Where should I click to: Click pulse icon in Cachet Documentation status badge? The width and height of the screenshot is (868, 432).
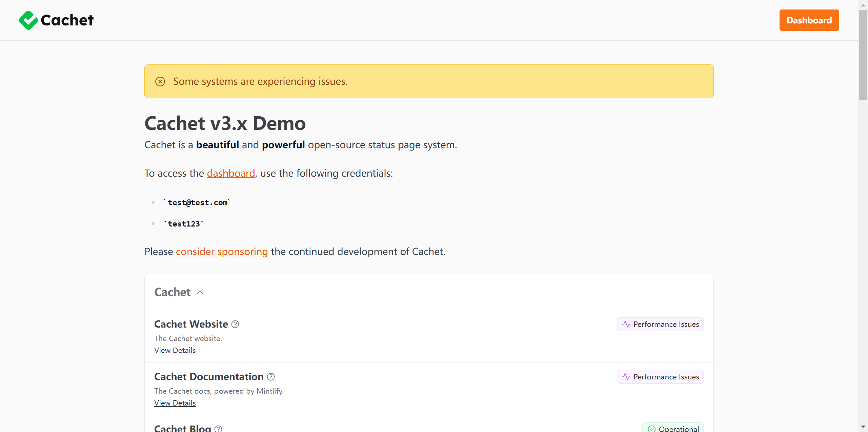626,377
